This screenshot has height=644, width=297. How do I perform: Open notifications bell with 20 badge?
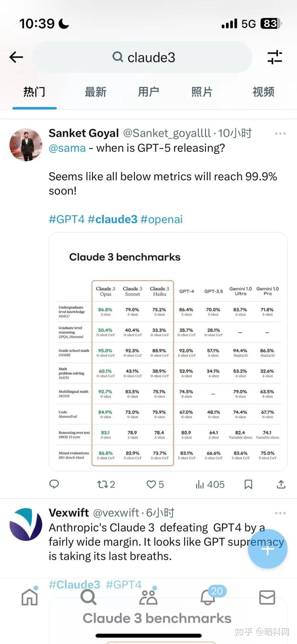click(208, 597)
